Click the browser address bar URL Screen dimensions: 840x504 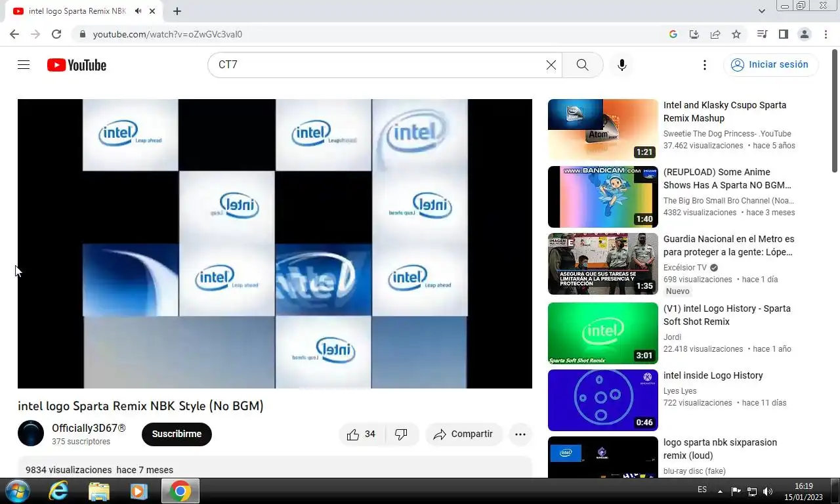(167, 34)
